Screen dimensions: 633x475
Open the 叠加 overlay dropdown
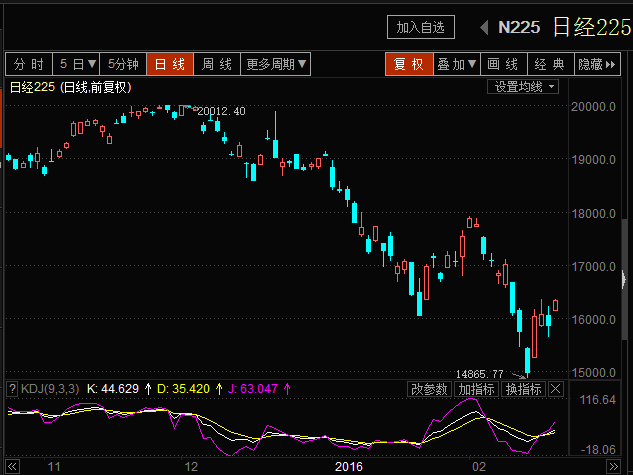coord(457,64)
